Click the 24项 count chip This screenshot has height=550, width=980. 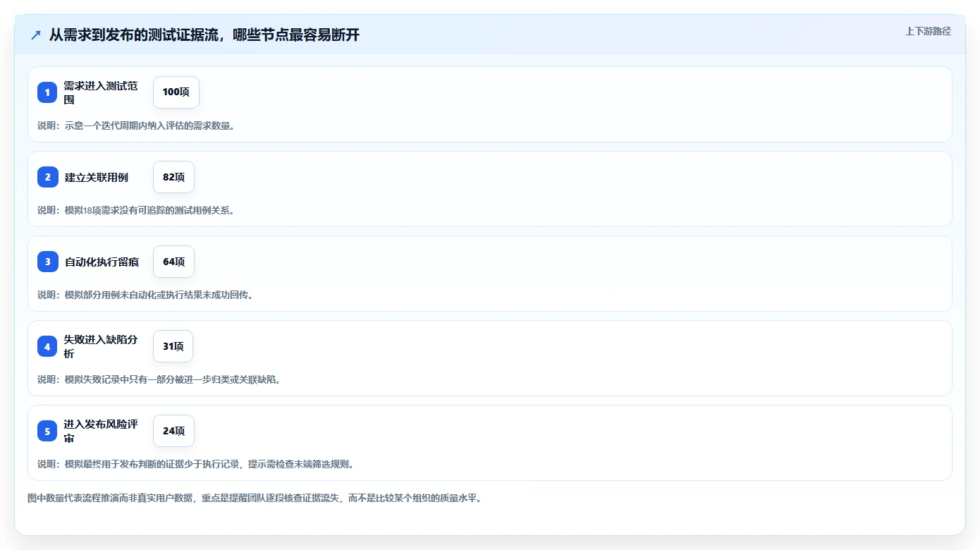tap(173, 431)
